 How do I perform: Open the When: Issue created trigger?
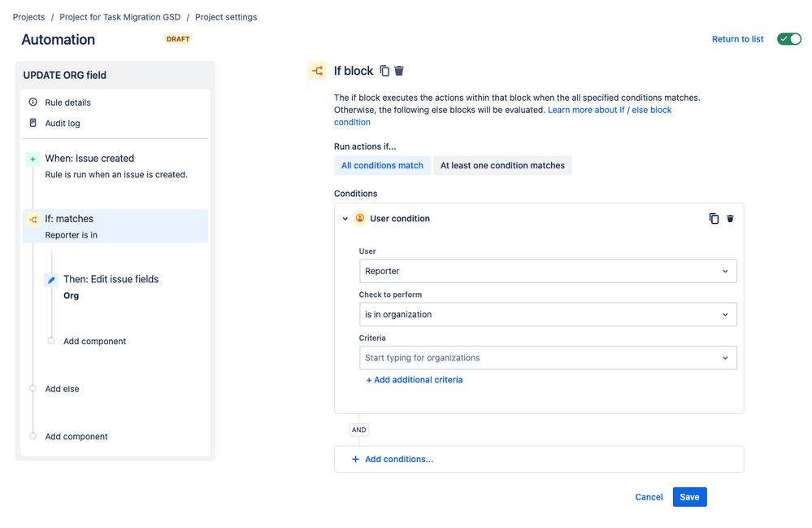89,159
